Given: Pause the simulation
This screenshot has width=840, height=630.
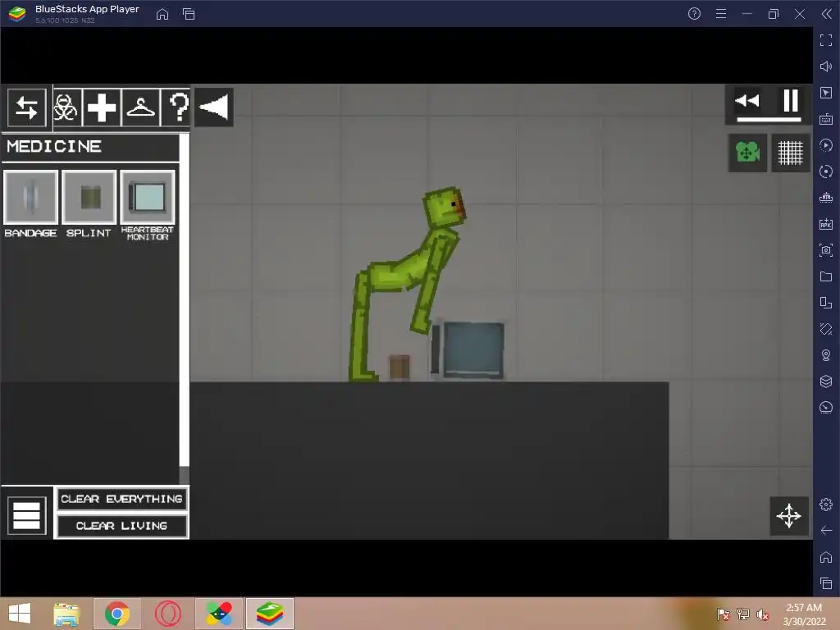Looking at the screenshot, I should click(791, 101).
